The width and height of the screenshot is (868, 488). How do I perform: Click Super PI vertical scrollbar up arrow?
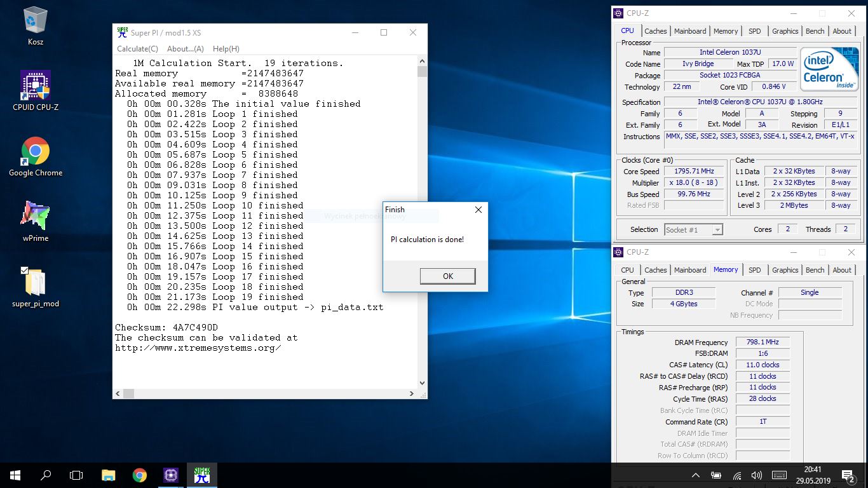tap(422, 62)
